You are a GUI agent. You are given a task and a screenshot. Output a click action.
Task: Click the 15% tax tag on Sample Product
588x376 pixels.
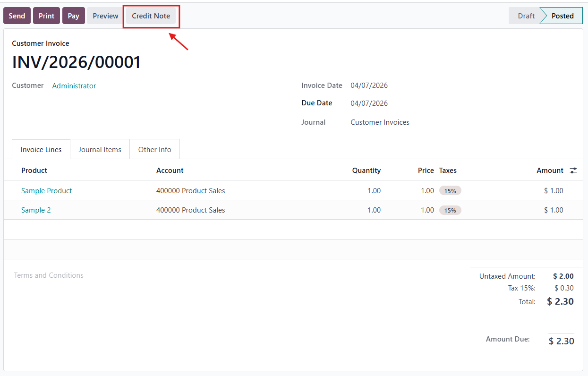(x=450, y=191)
